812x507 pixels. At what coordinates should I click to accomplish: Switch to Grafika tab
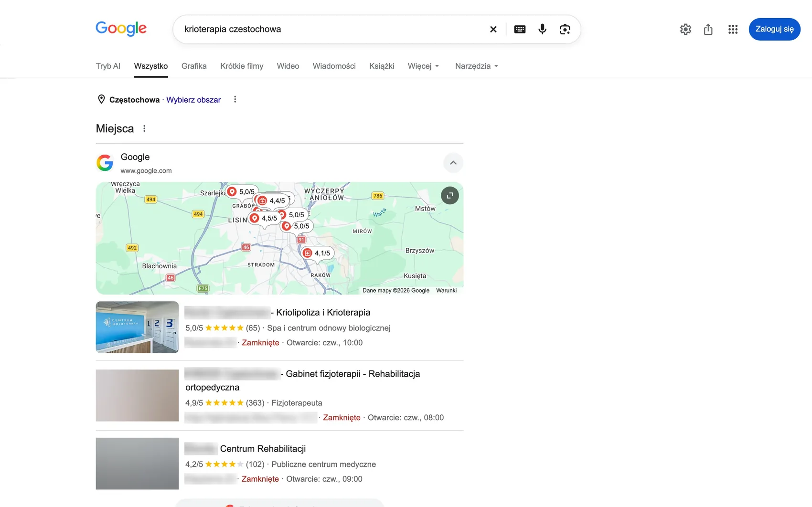click(194, 66)
